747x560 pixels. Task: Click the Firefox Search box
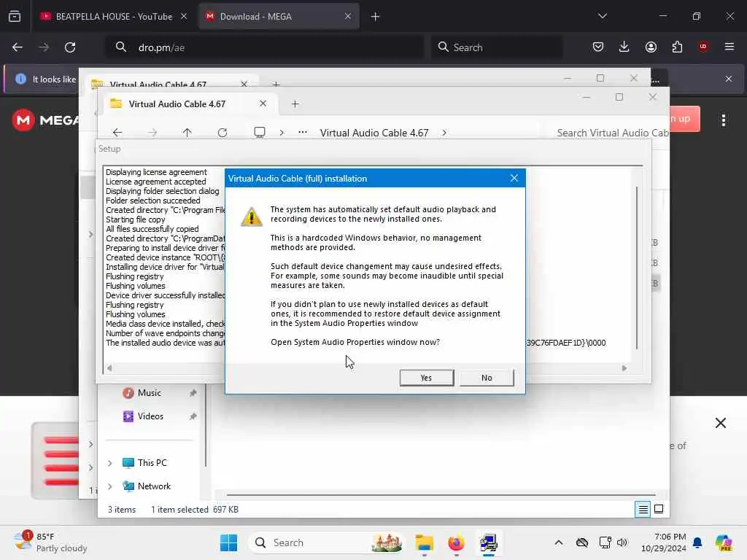click(x=498, y=47)
